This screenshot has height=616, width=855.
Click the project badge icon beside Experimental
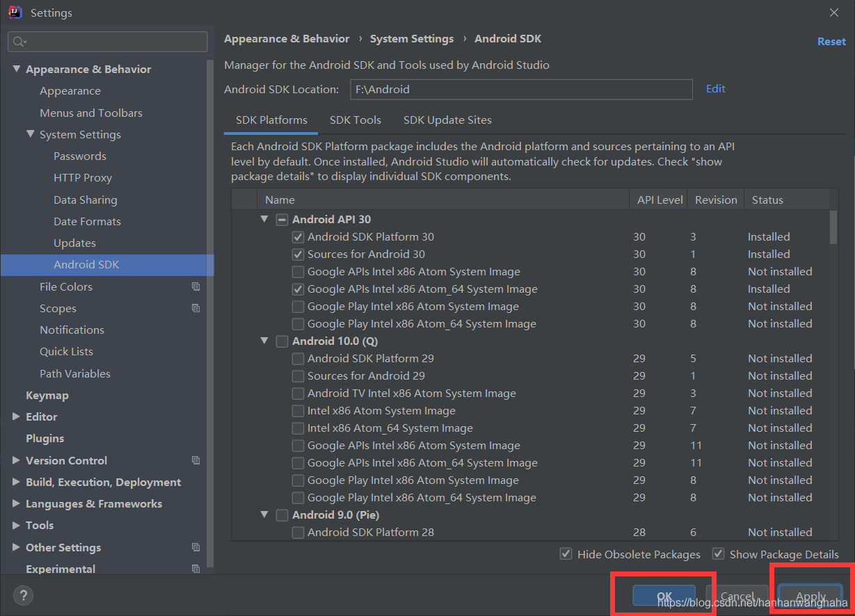195,569
